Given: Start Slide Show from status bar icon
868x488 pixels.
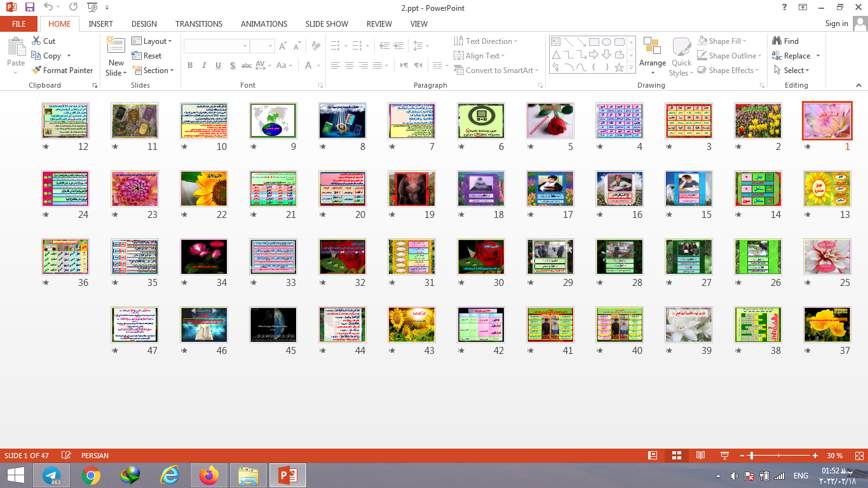Looking at the screenshot, I should pos(724,456).
